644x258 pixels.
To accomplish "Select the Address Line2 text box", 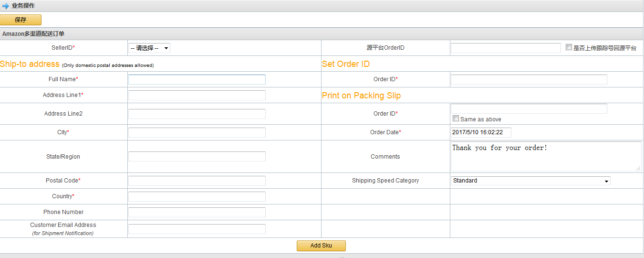I will click(x=197, y=114).
